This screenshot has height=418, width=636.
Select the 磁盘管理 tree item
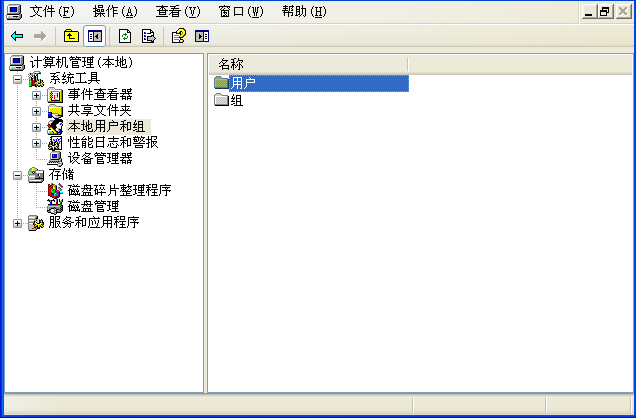[93, 206]
